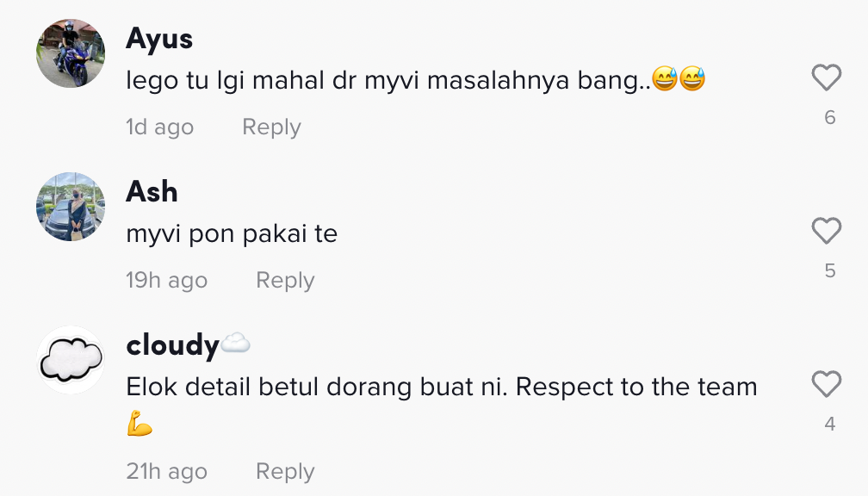868x496 pixels.
Task: Reply to cloudy's comment
Action: (285, 472)
